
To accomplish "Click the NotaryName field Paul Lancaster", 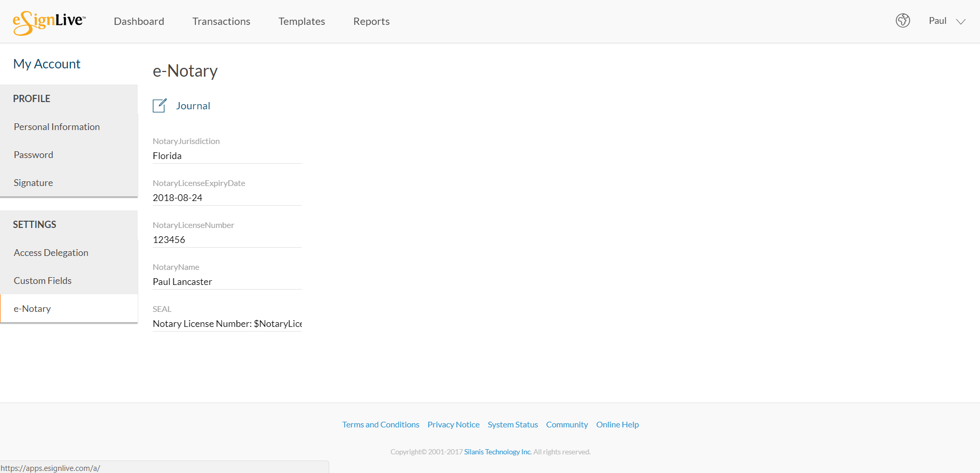I will 227,282.
